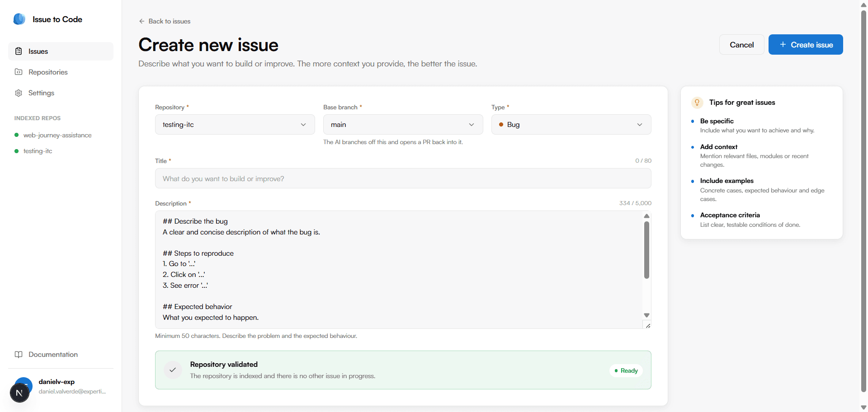The height and width of the screenshot is (412, 868).
Task: Click the round N badge icon
Action: coord(19,393)
